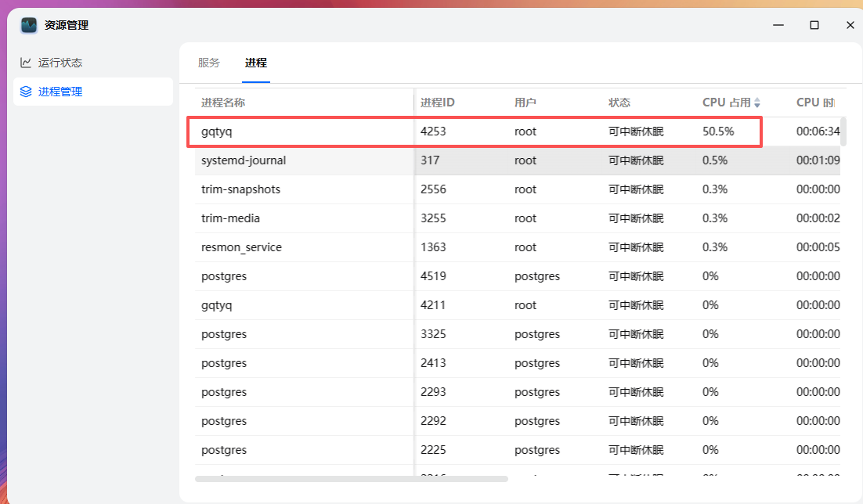The height and width of the screenshot is (504, 863).
Task: Select the systemd-journal process row
Action: [518, 160]
